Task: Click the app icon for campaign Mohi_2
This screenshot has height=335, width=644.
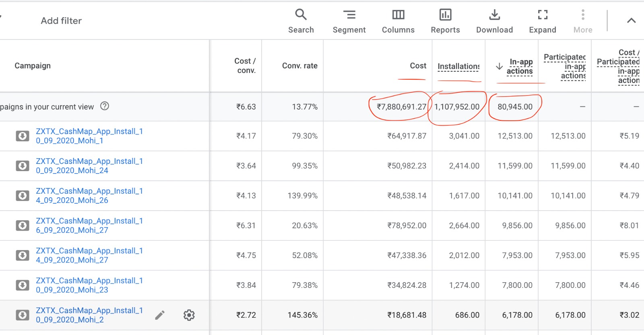Action: click(23, 315)
